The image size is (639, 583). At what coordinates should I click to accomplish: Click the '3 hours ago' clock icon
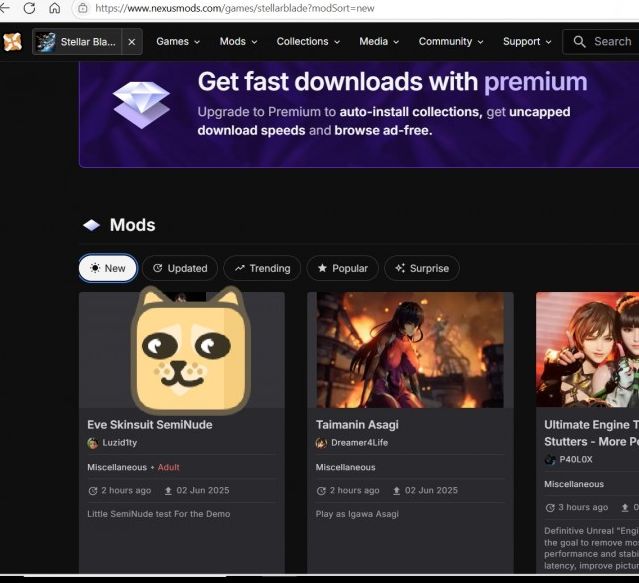(x=550, y=508)
